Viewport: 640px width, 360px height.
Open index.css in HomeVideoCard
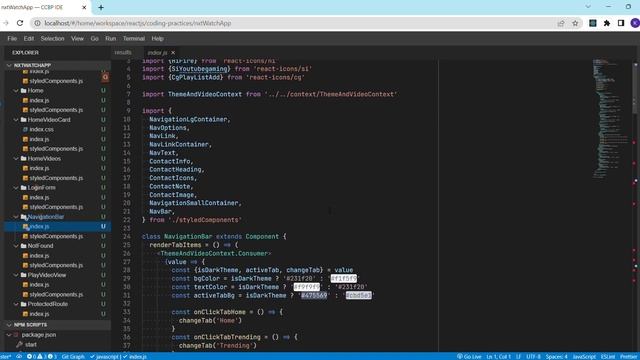click(x=41, y=129)
